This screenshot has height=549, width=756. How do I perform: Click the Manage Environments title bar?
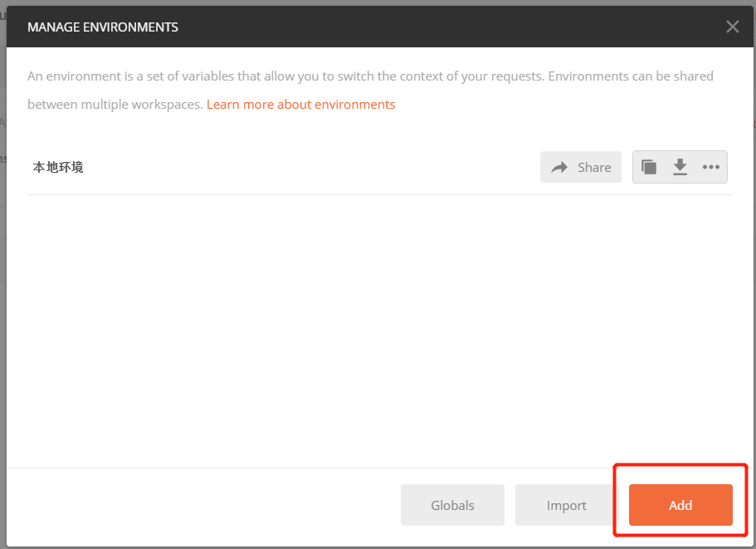(379, 27)
